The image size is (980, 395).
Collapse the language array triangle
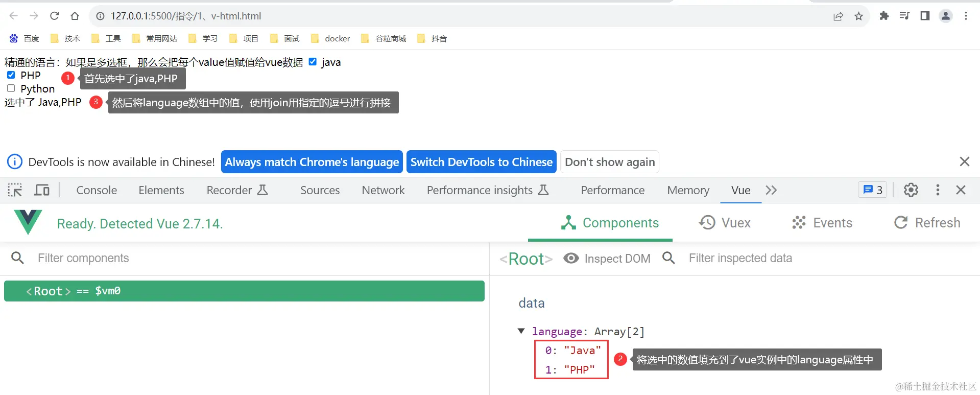tap(521, 331)
